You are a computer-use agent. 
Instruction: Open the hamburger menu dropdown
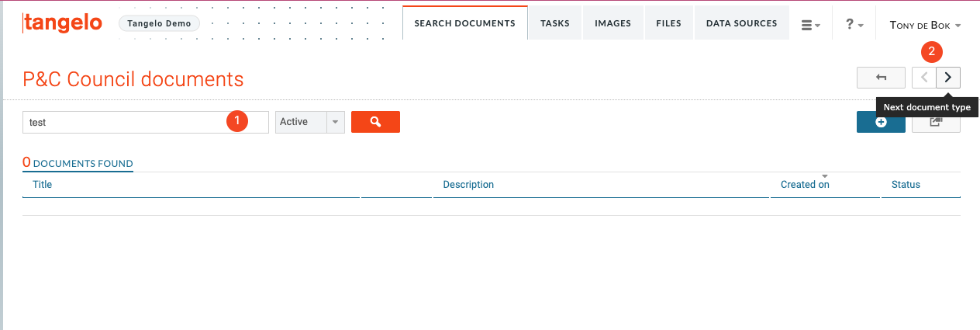[811, 25]
